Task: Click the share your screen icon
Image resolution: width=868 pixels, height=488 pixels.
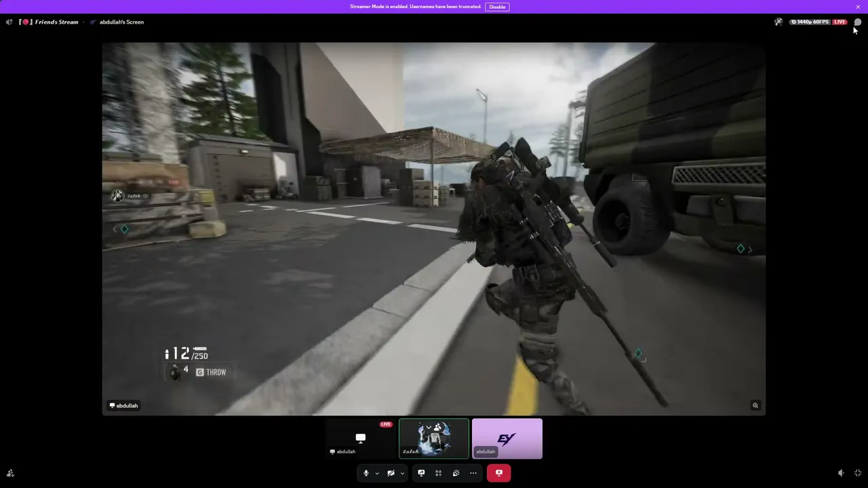Action: tap(421, 473)
